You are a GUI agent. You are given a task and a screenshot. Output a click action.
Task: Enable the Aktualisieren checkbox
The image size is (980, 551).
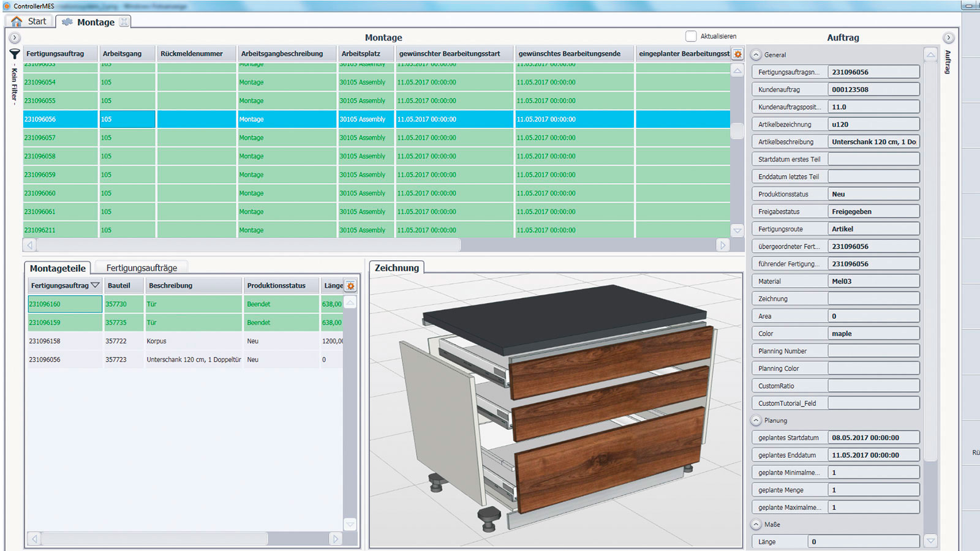[691, 36]
